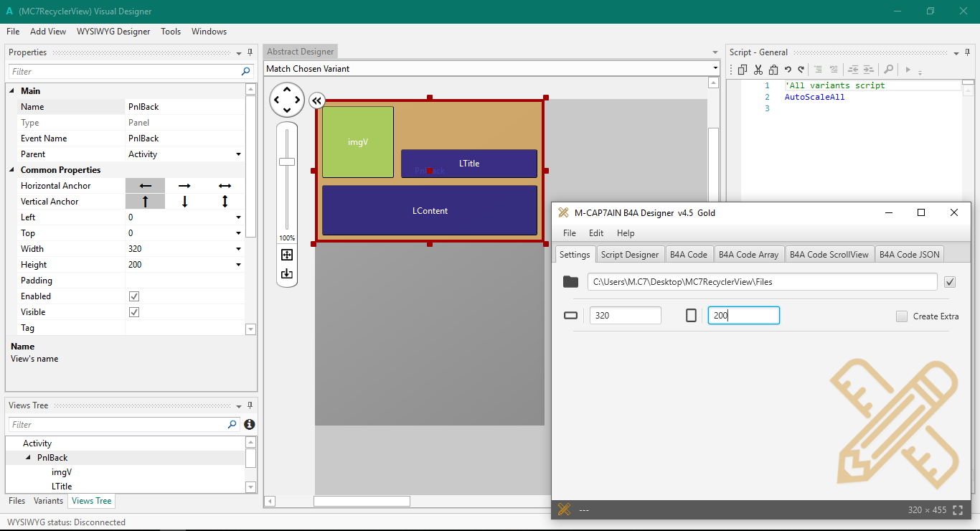Click the folder browse icon in B4A Designer
The image size is (980, 531).
tap(570, 282)
